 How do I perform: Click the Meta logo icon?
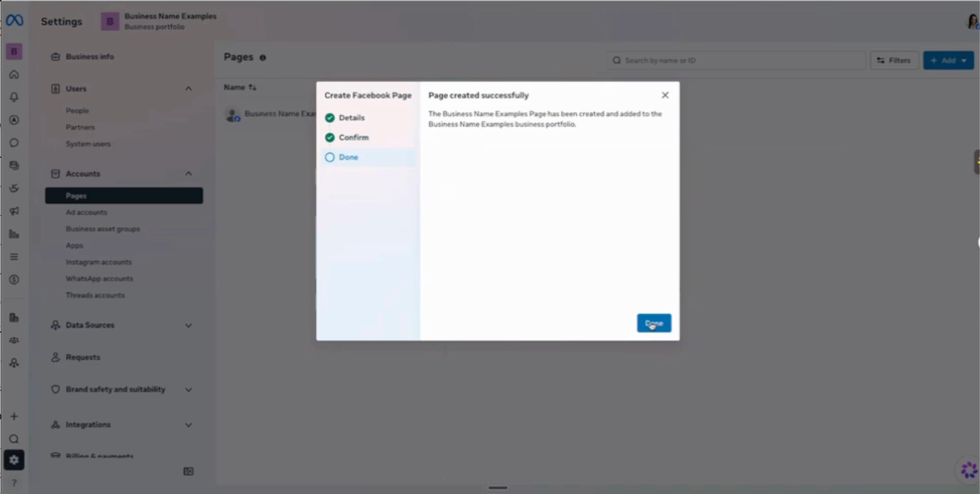[x=15, y=20]
